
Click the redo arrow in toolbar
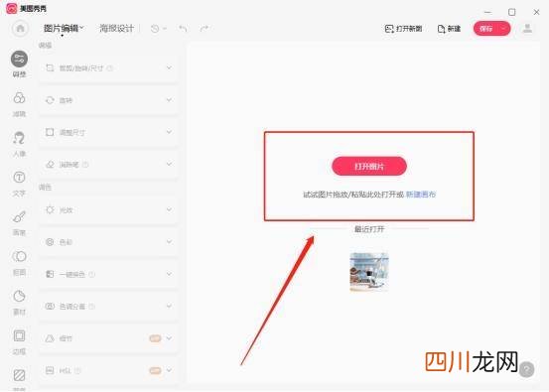205,29
